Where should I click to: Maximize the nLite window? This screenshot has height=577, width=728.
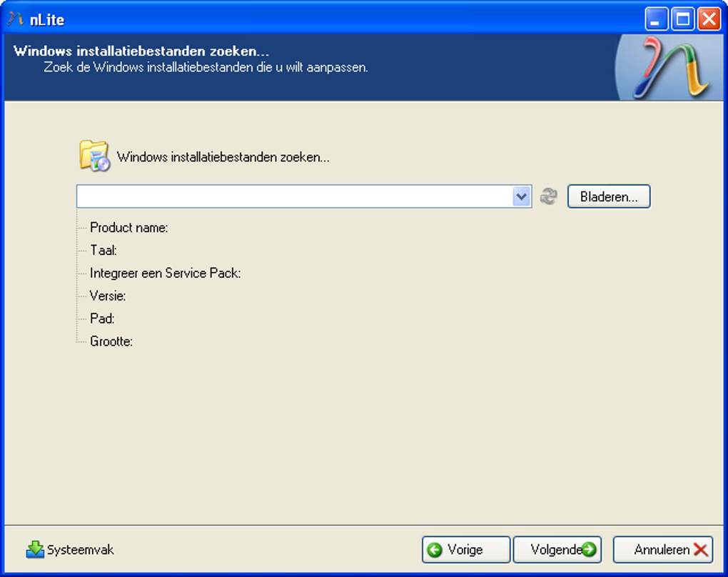pyautogui.click(x=682, y=19)
